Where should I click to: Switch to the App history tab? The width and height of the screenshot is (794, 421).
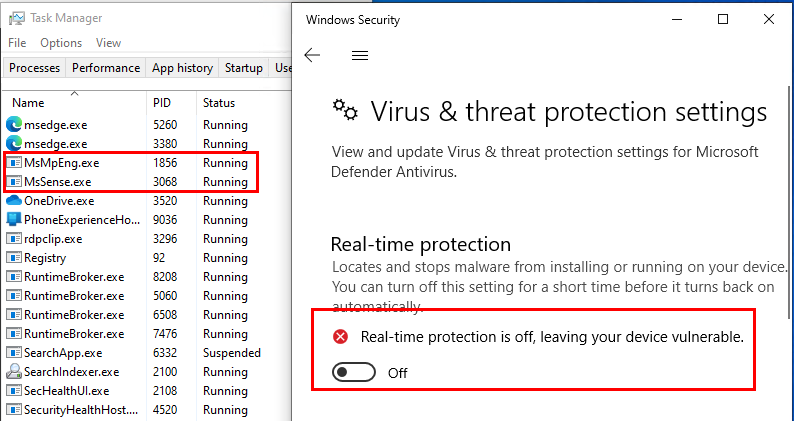pos(182,68)
